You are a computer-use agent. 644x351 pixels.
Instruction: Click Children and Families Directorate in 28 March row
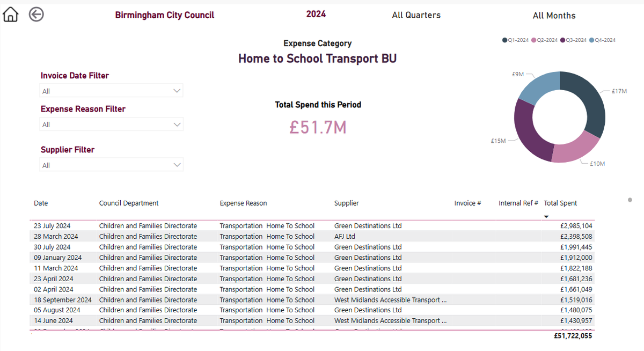[x=148, y=237]
